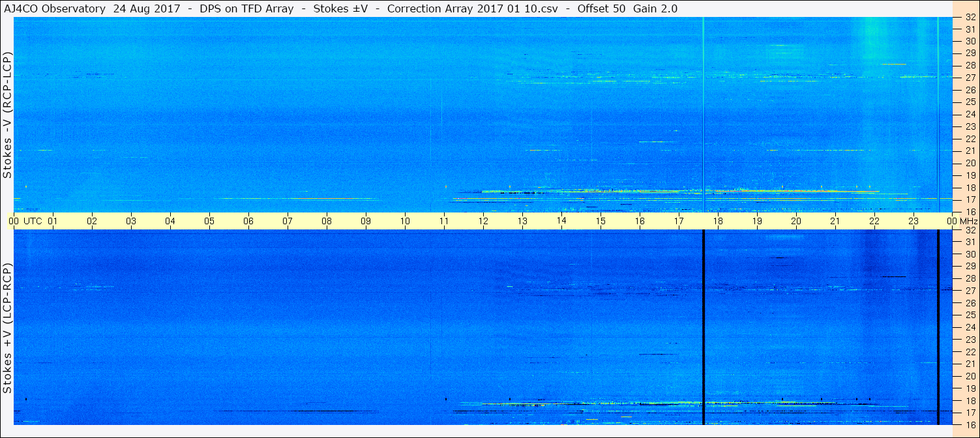Click 22 MHz label of lower Stokes +V panel
980x438 pixels.
tap(970, 352)
